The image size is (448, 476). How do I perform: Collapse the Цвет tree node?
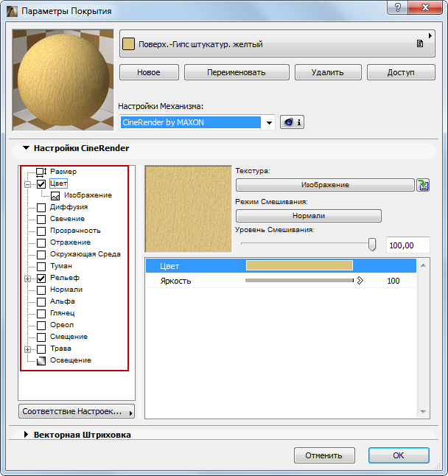[x=27, y=184]
